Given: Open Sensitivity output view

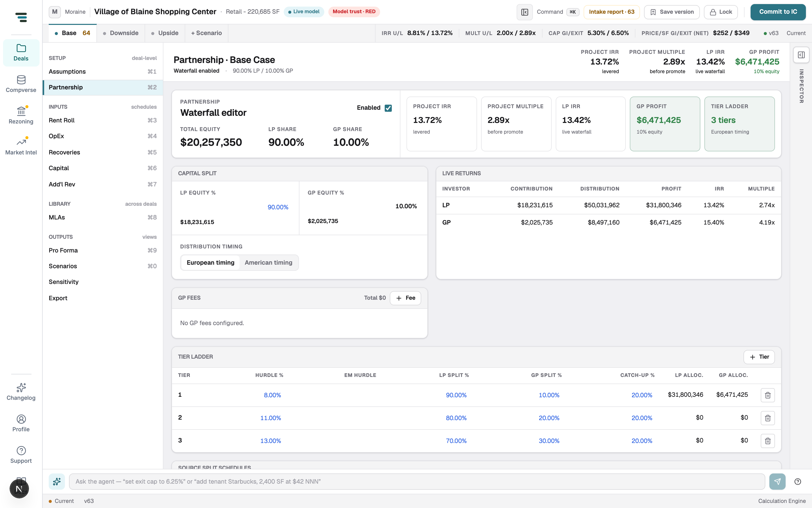Looking at the screenshot, I should (103, 282).
